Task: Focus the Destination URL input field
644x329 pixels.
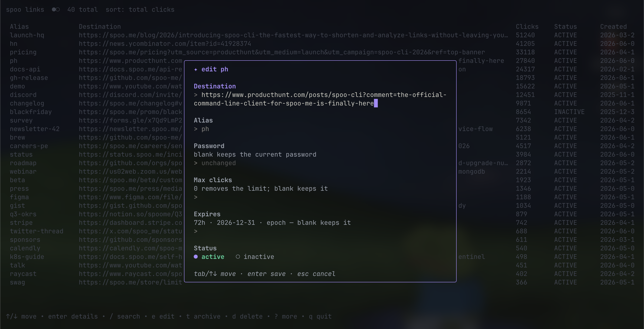Action: (320, 99)
